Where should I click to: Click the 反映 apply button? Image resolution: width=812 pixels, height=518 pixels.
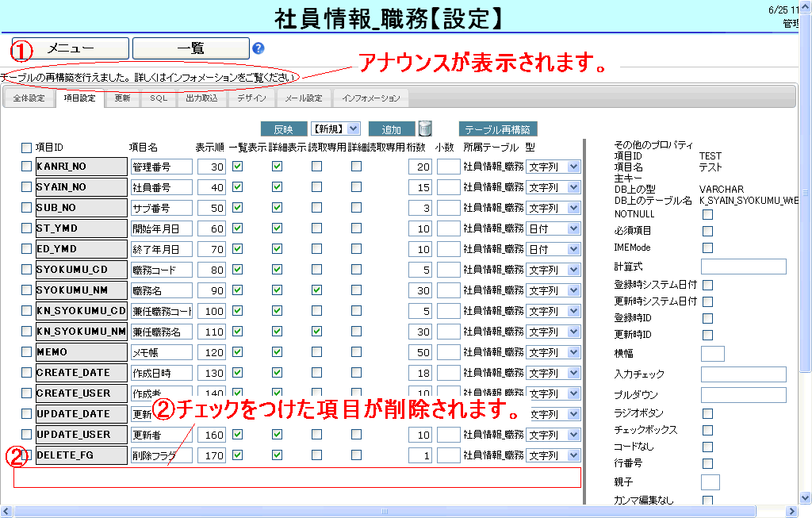click(x=283, y=129)
